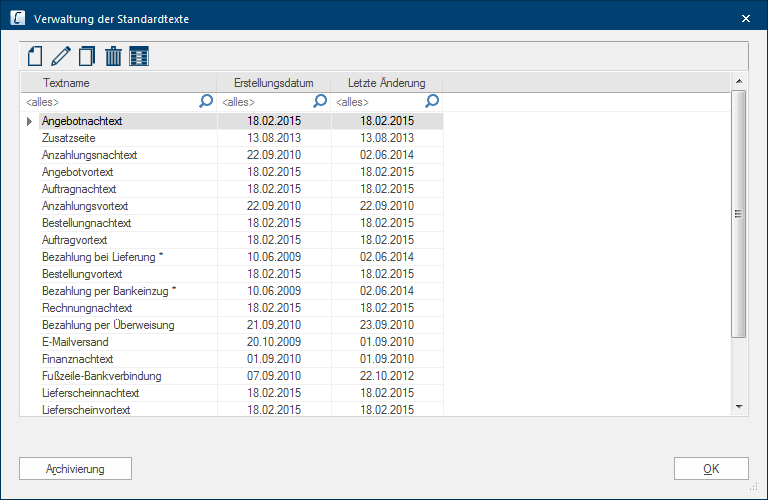Select the E-Mailversand entry
This screenshot has width=768, height=500.
pos(72,342)
